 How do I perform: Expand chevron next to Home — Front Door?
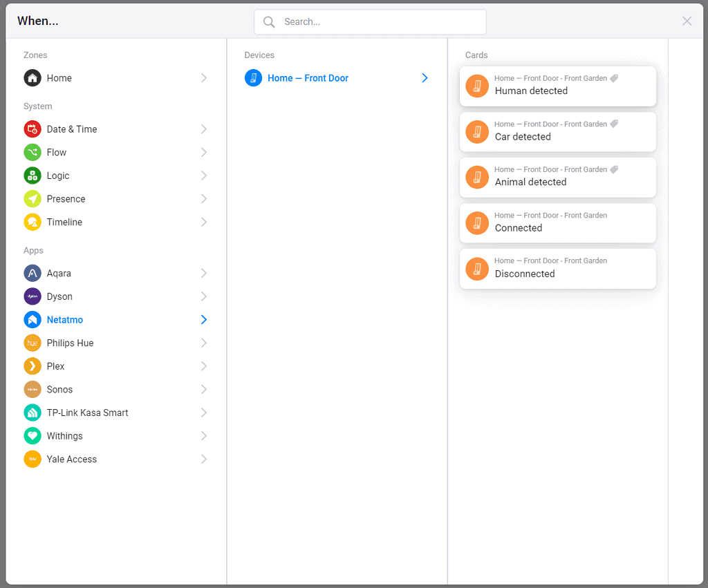tap(425, 78)
